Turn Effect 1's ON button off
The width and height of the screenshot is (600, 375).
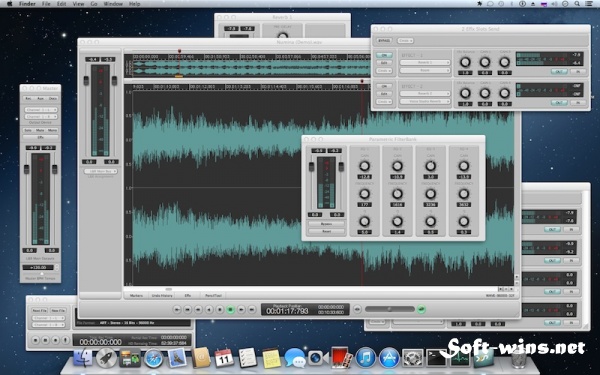click(384, 55)
